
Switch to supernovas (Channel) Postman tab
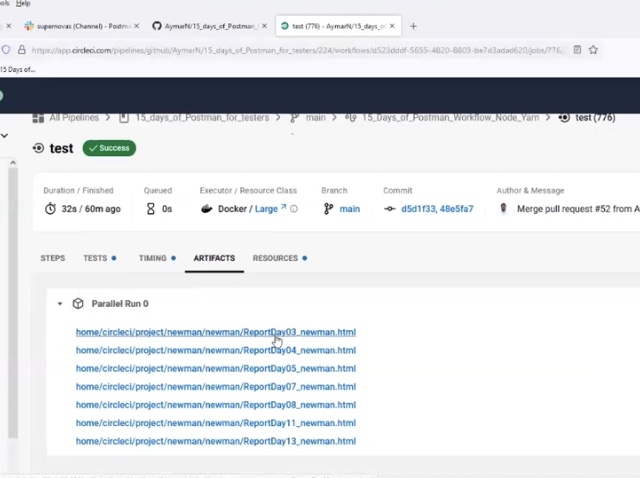click(82, 26)
